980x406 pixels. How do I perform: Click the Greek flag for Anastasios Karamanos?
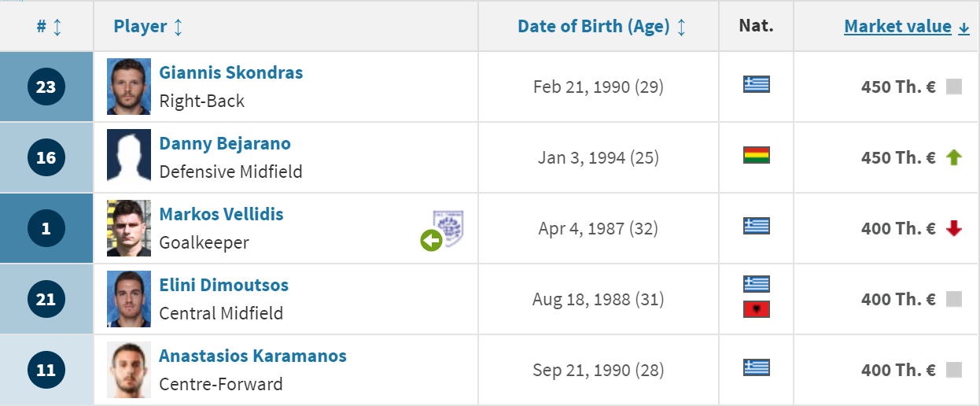tap(757, 367)
